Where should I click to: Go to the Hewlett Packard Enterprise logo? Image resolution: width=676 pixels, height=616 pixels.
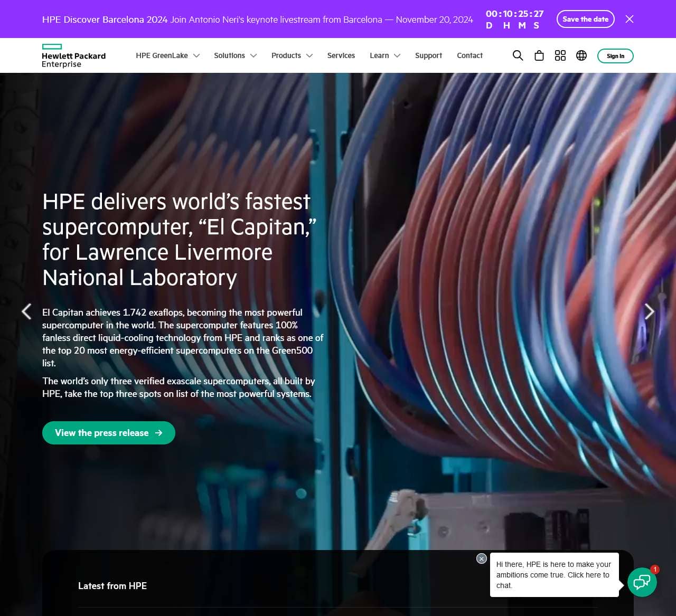(x=73, y=56)
